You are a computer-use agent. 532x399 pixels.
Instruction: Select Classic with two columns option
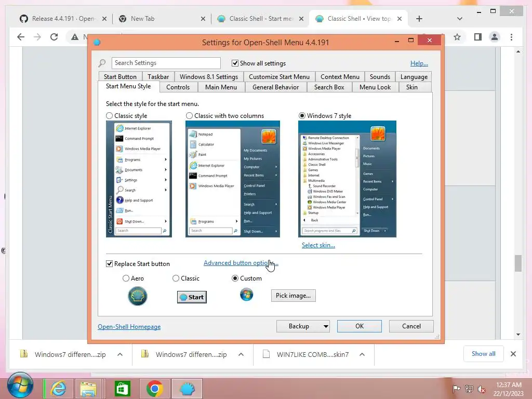tap(189, 116)
